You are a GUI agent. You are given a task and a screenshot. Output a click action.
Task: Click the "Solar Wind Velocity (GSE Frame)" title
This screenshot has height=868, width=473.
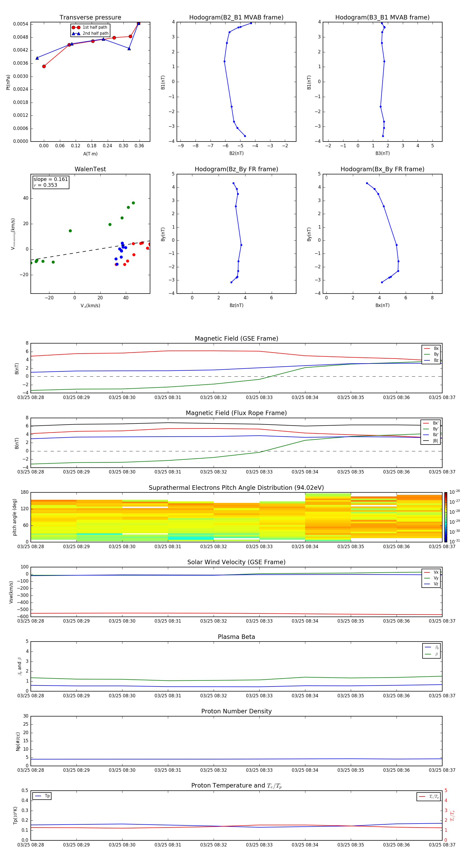(236, 562)
